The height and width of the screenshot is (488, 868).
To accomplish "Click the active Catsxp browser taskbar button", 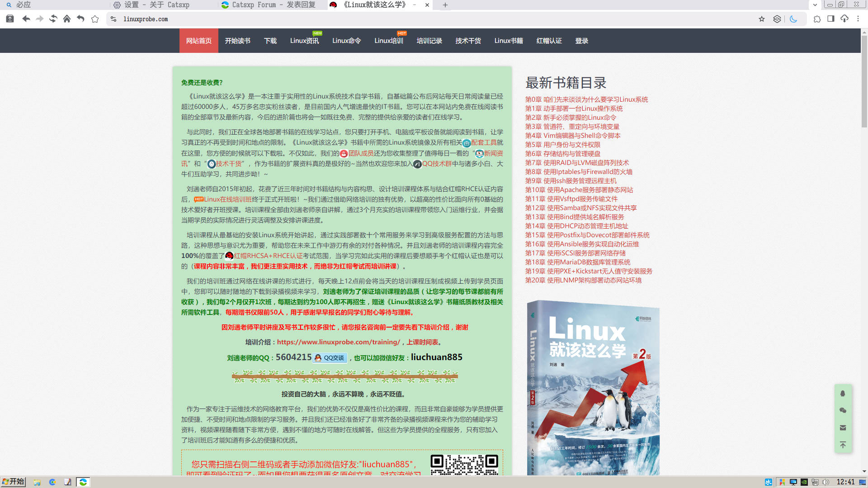I will click(x=83, y=482).
